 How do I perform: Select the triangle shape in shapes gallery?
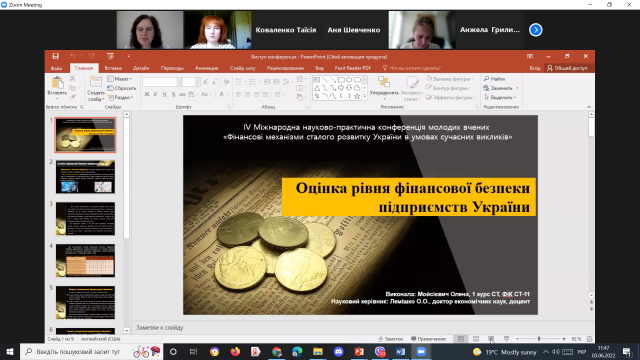pyautogui.click(x=317, y=88)
